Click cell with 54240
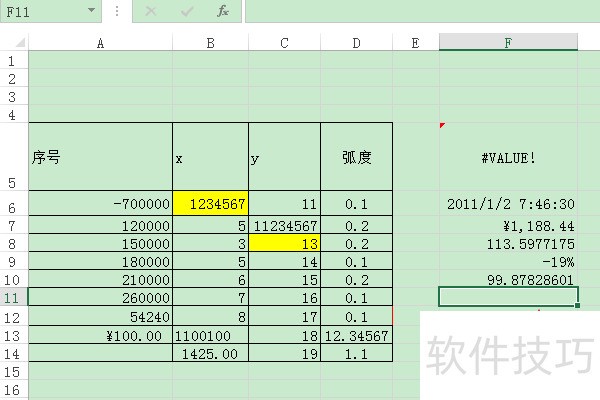 pos(100,316)
